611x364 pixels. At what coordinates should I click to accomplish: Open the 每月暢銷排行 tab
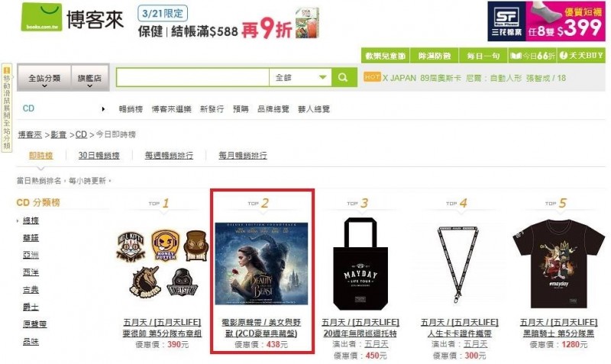coord(243,156)
